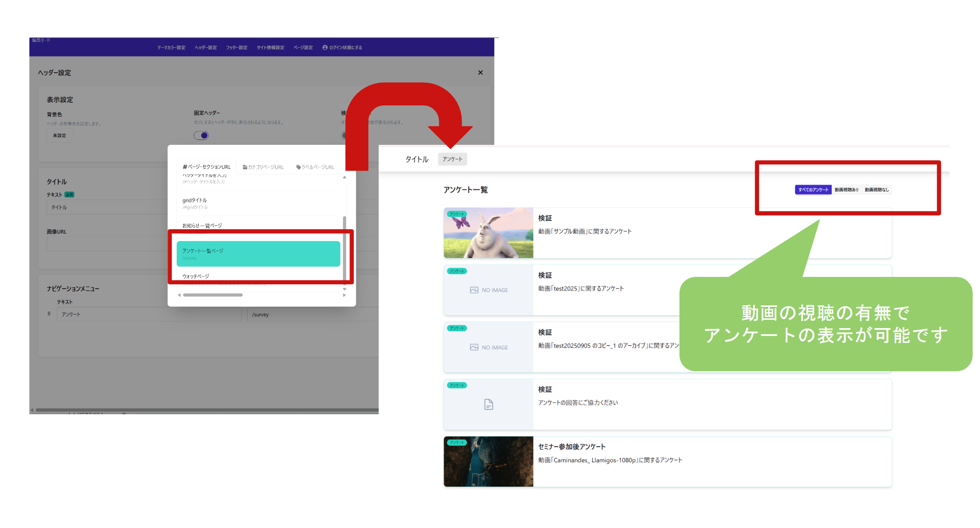
Task: Open the 背景色 color picker labeled 未設定
Action: pos(59,135)
